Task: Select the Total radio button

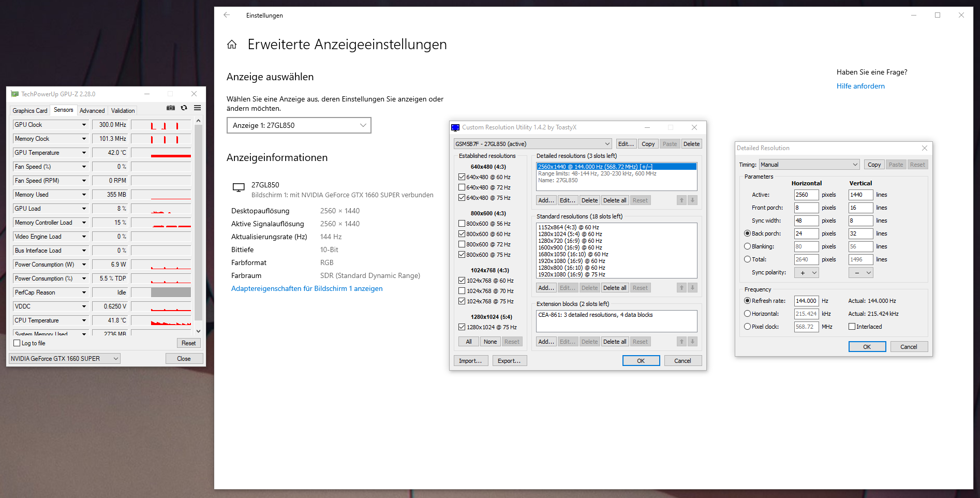Action: point(747,259)
